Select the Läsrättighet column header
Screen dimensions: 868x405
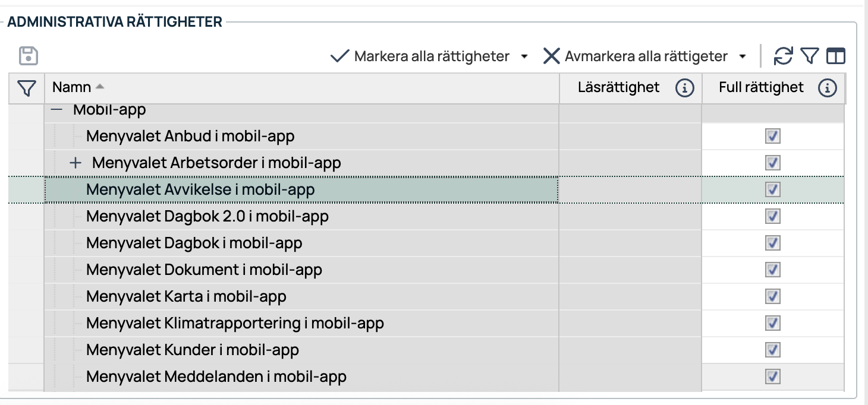618,87
